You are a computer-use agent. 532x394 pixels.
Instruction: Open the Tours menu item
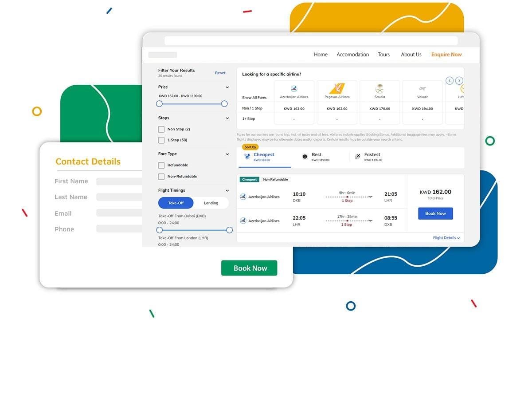383,55
